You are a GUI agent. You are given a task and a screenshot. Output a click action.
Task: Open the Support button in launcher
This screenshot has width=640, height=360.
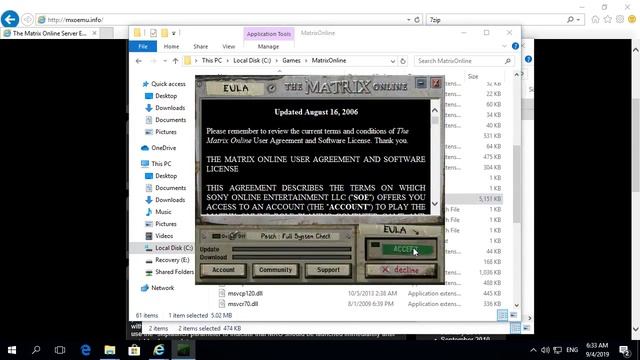pos(328,270)
